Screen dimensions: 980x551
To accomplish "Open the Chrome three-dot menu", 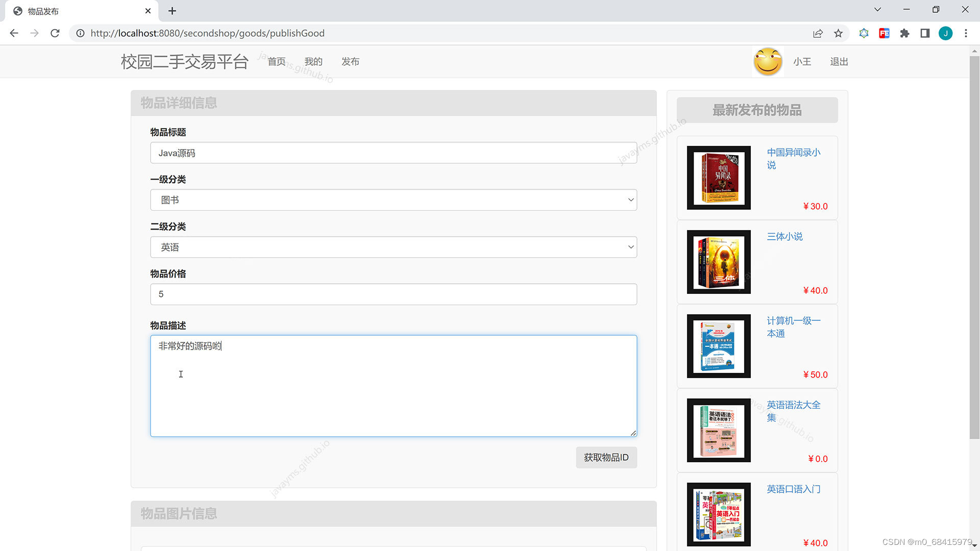I will pos(966,33).
